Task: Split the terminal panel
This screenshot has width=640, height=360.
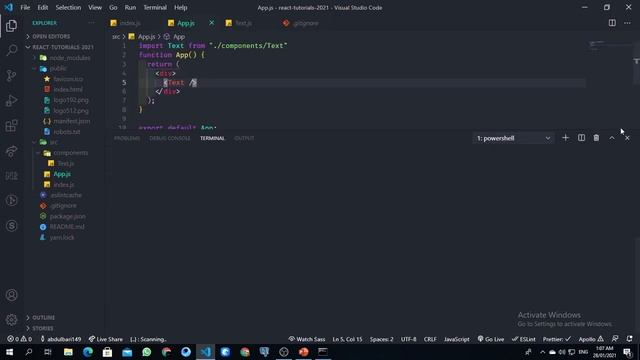Action: [581, 138]
